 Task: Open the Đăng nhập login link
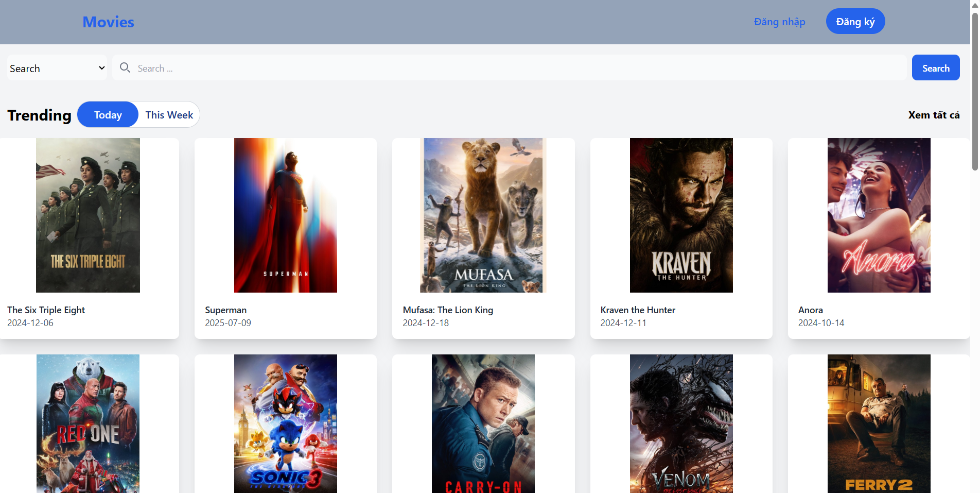pos(779,22)
